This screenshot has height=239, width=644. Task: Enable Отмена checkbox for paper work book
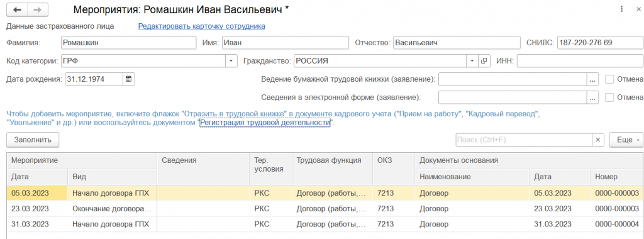pyautogui.click(x=609, y=79)
